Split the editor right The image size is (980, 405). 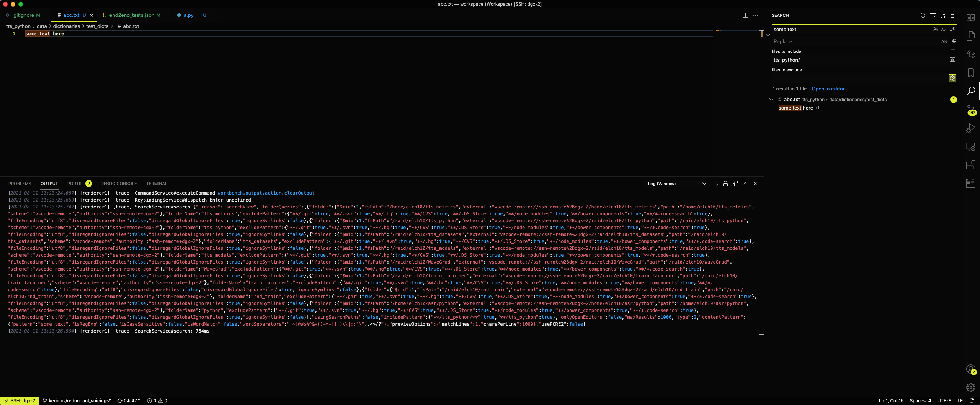point(745,15)
